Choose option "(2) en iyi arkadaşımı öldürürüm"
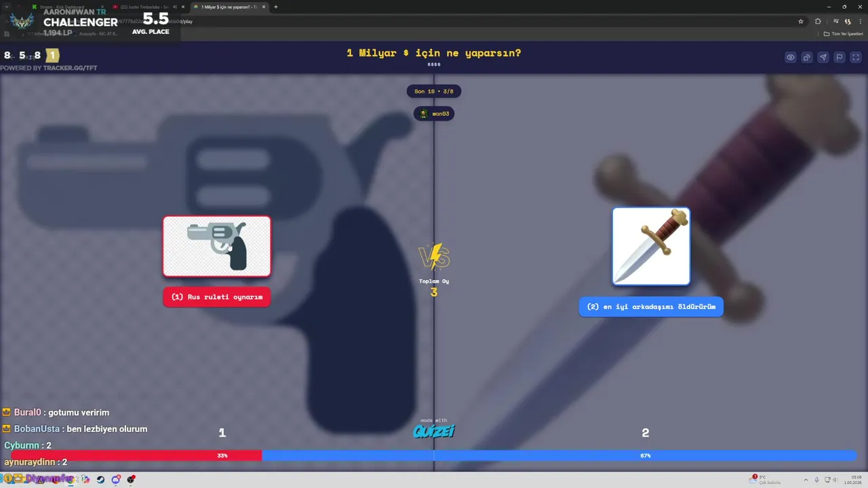Image resolution: width=868 pixels, height=488 pixels. coord(651,307)
